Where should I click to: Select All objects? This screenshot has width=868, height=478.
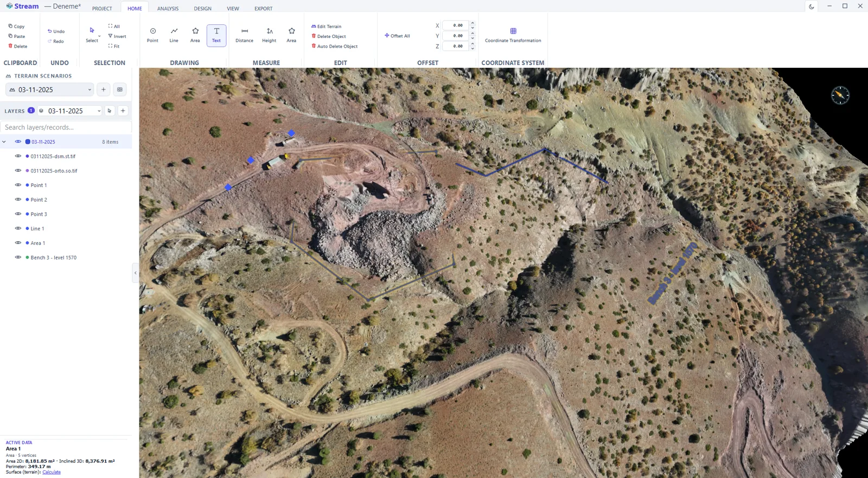click(114, 26)
